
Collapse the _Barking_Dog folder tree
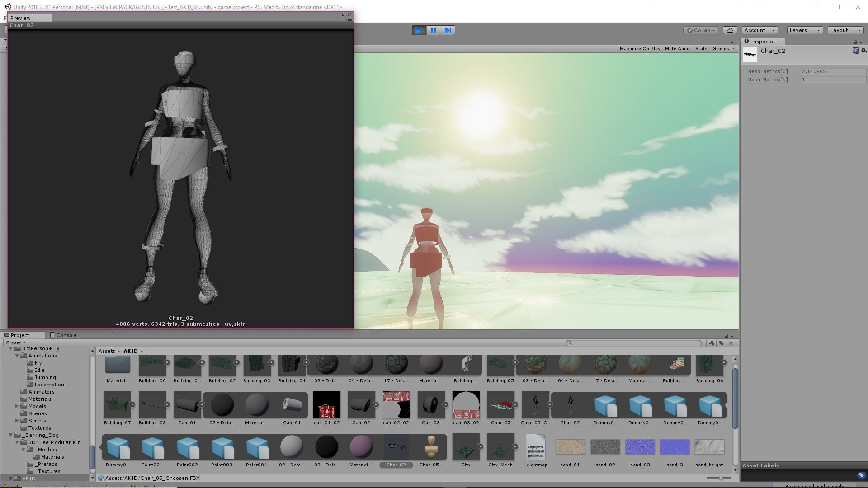pos(11,435)
